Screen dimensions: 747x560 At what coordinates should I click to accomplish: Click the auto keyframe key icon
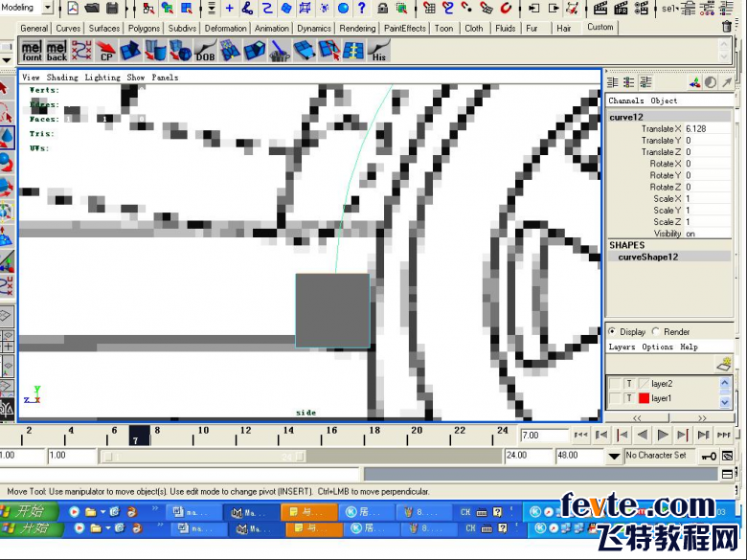pos(709,457)
